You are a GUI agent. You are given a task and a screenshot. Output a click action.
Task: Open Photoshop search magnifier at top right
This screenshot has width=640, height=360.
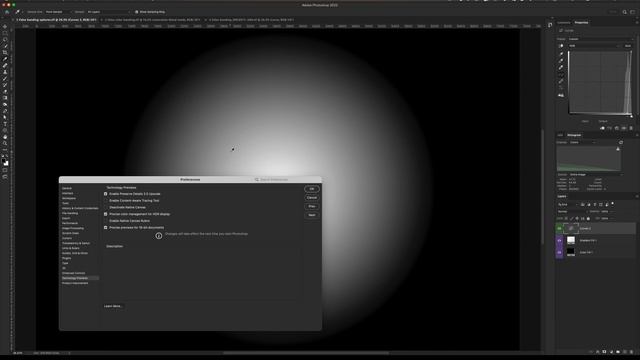click(624, 12)
